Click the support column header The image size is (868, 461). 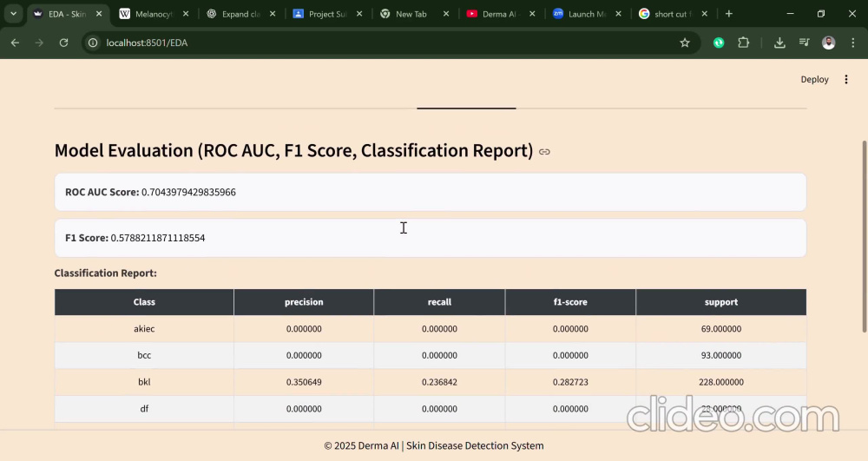(x=720, y=302)
